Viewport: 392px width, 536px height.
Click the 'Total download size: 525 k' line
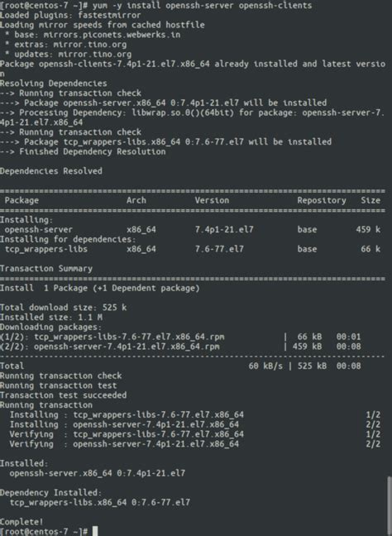tap(63, 308)
